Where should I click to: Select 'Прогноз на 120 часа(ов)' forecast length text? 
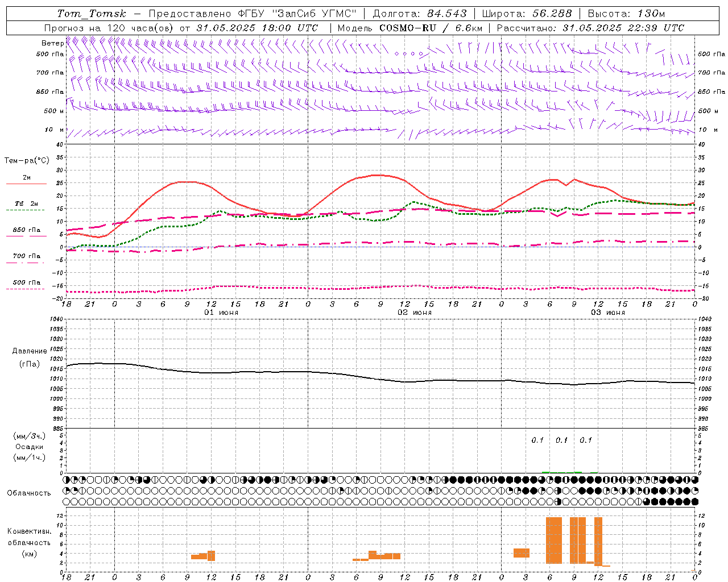pyautogui.click(x=109, y=28)
